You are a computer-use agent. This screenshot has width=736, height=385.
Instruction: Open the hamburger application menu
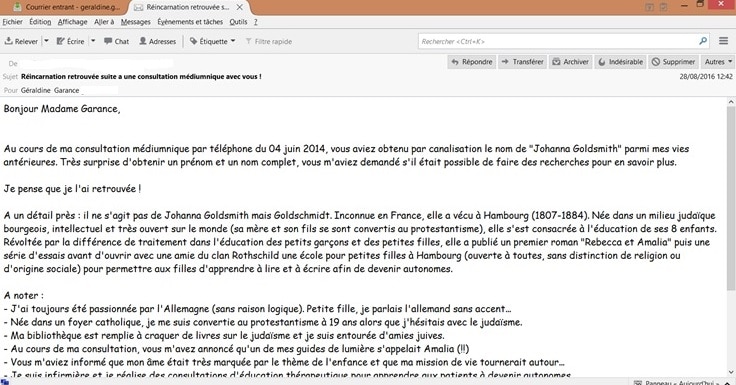coord(723,41)
